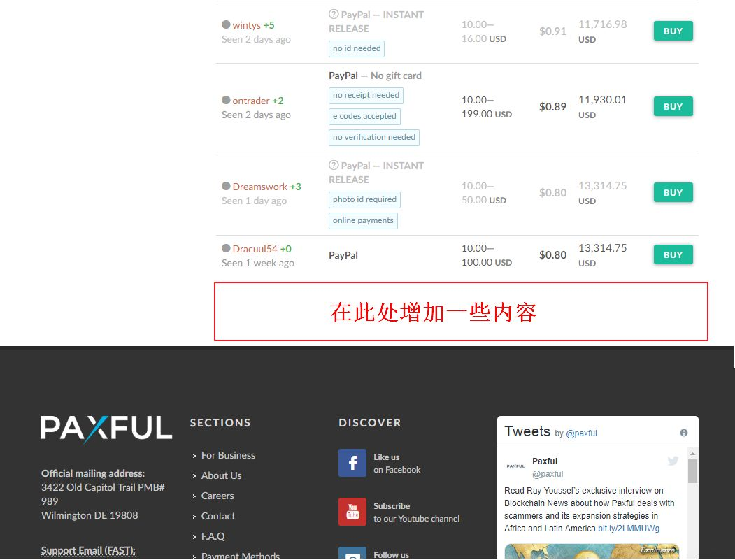The width and height of the screenshot is (735, 560).
Task: Open the Twitter bird icon in the tweet
Action: pyautogui.click(x=673, y=461)
